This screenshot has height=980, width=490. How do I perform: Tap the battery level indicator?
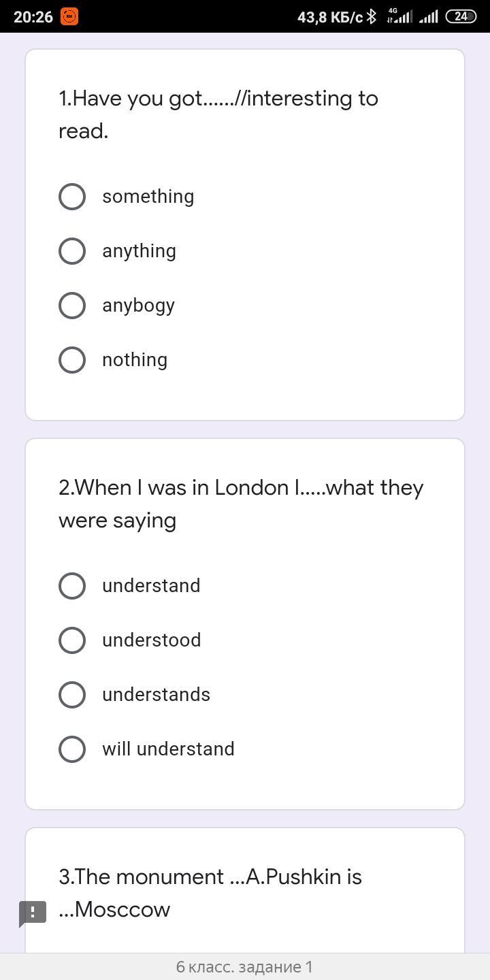point(461,16)
